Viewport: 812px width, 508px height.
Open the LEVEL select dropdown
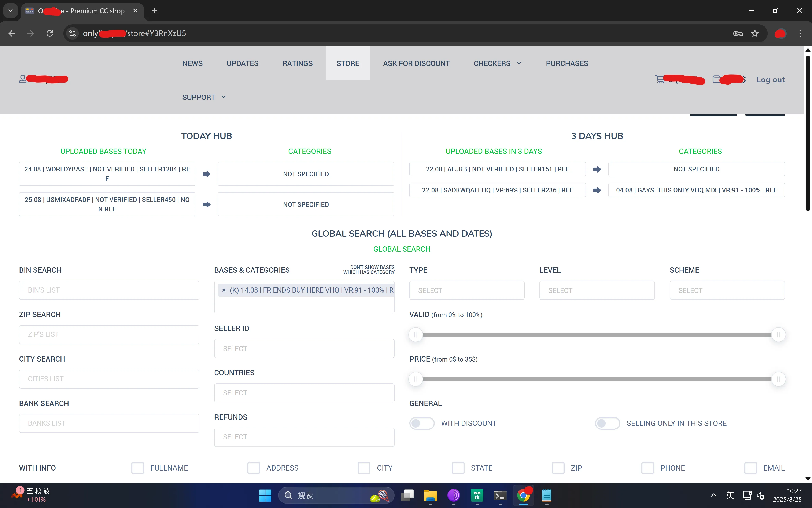coord(597,290)
